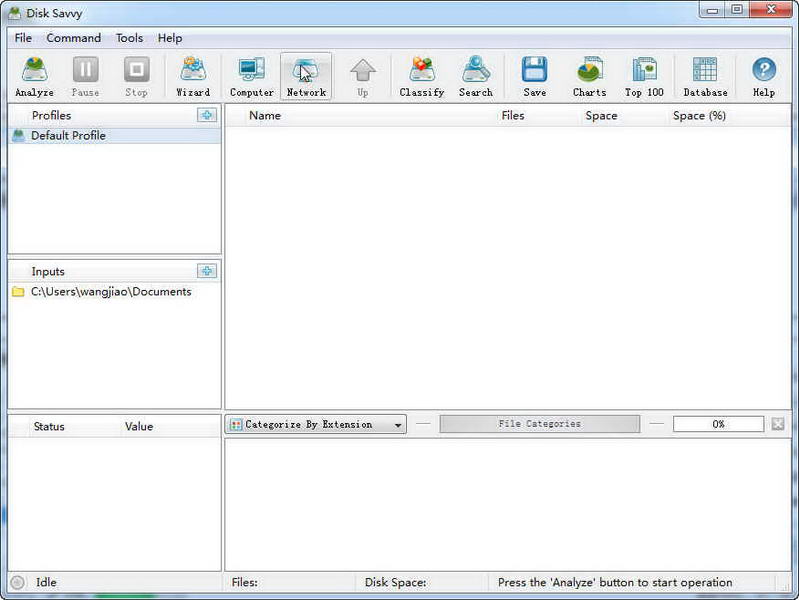
Task: Click the Disk Savvy title bar icon
Action: coord(14,13)
